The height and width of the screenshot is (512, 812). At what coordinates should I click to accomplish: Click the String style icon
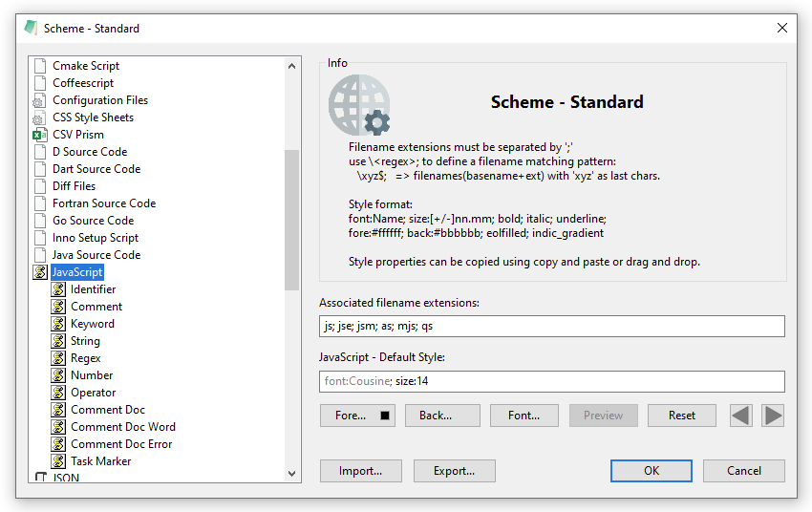coord(58,341)
